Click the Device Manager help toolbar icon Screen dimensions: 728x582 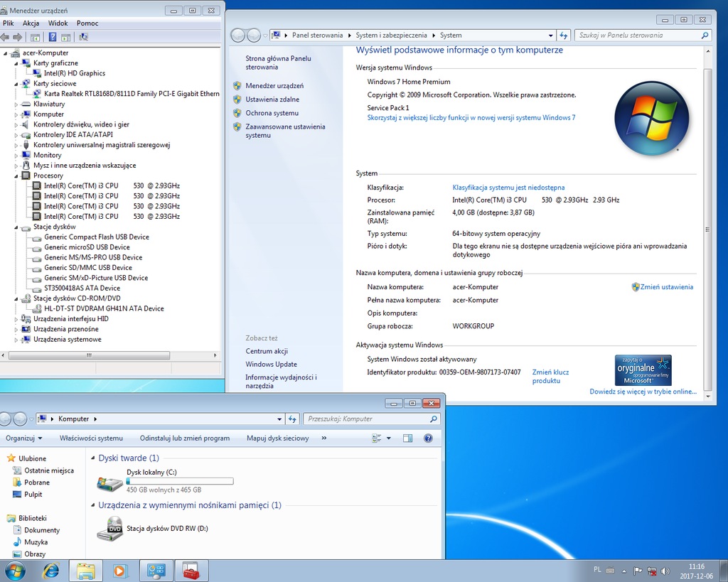coord(53,37)
